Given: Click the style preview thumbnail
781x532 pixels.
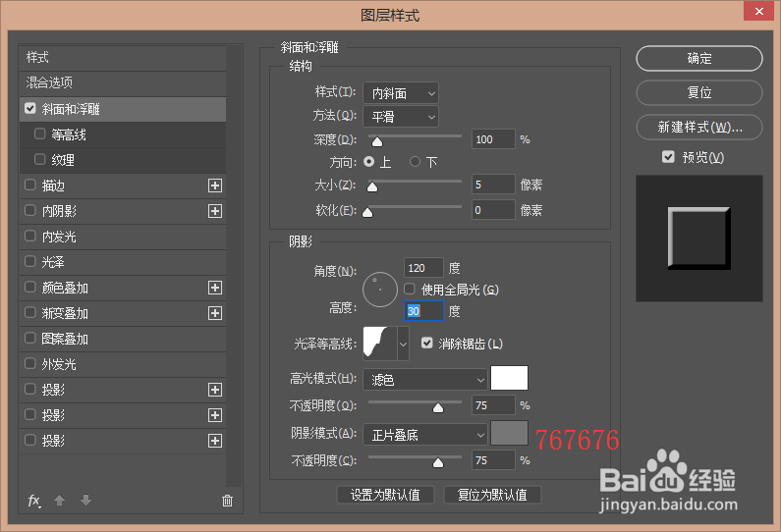Looking at the screenshot, I should [699, 239].
